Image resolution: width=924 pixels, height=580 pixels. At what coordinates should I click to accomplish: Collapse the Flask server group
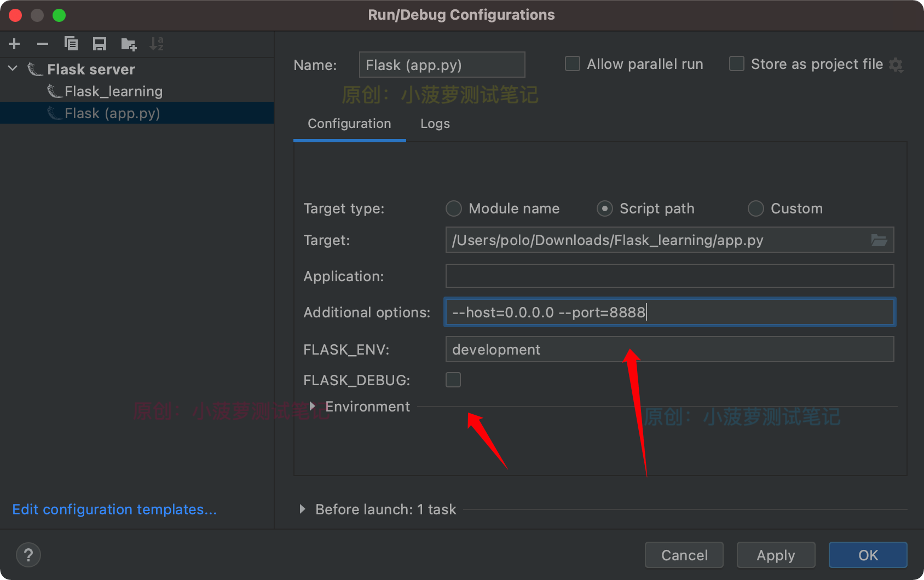pyautogui.click(x=12, y=68)
